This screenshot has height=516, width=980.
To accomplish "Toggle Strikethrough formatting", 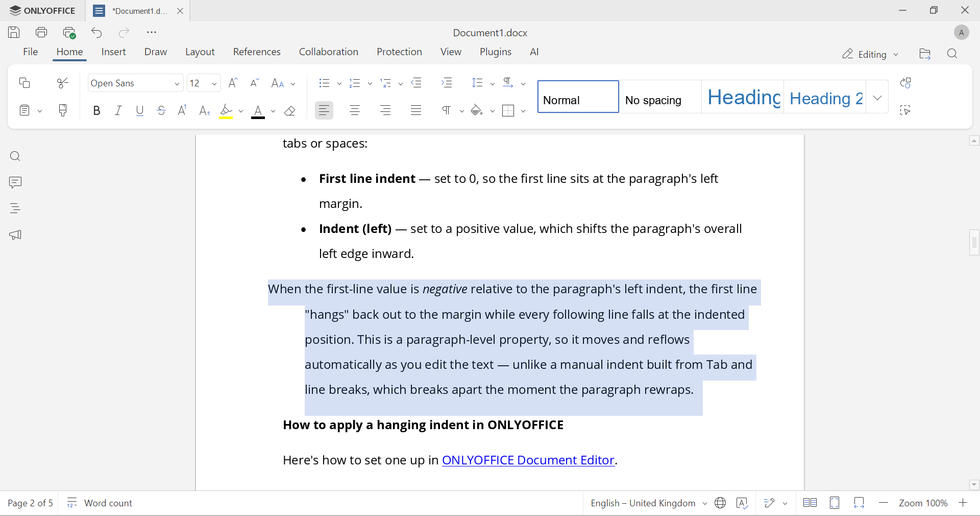I will [x=161, y=111].
